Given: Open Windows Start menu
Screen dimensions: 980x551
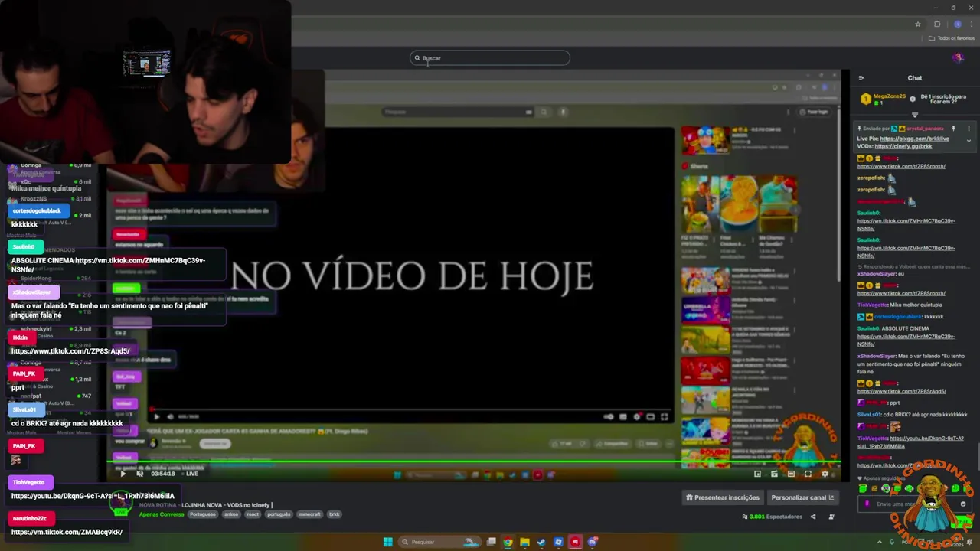Looking at the screenshot, I should click(x=387, y=542).
